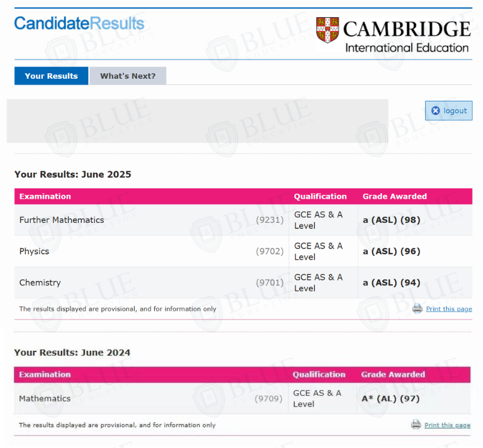The image size is (483, 448).
Task: Click syllabus code (9702)
Action: (x=269, y=251)
